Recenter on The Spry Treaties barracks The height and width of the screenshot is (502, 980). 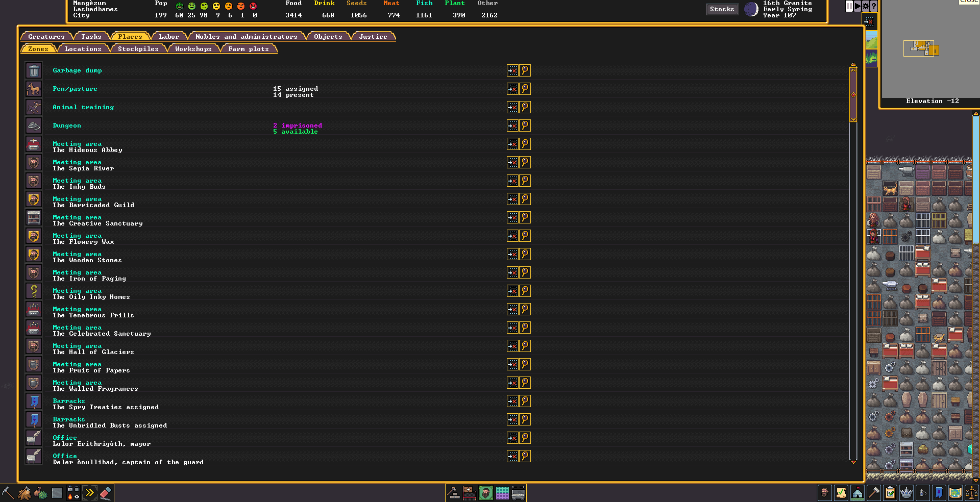[512, 401]
